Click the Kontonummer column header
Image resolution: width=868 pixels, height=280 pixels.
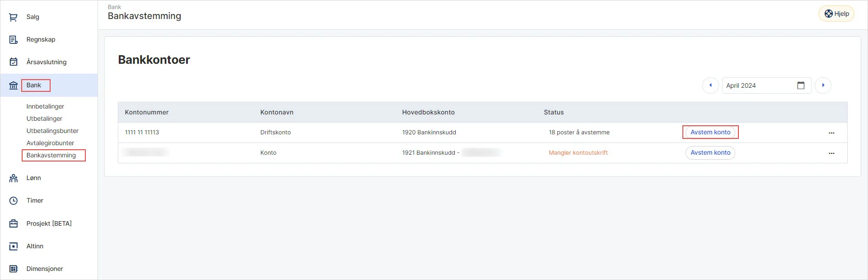[x=147, y=112]
